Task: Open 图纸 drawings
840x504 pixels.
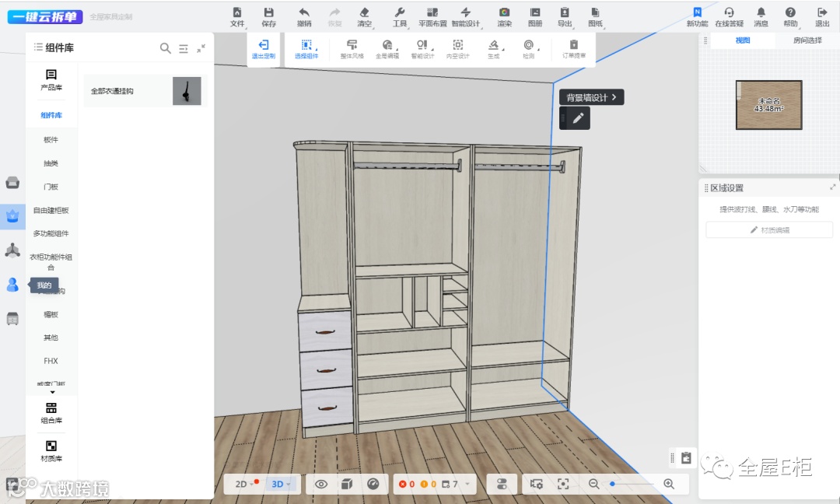Action: click(x=595, y=17)
